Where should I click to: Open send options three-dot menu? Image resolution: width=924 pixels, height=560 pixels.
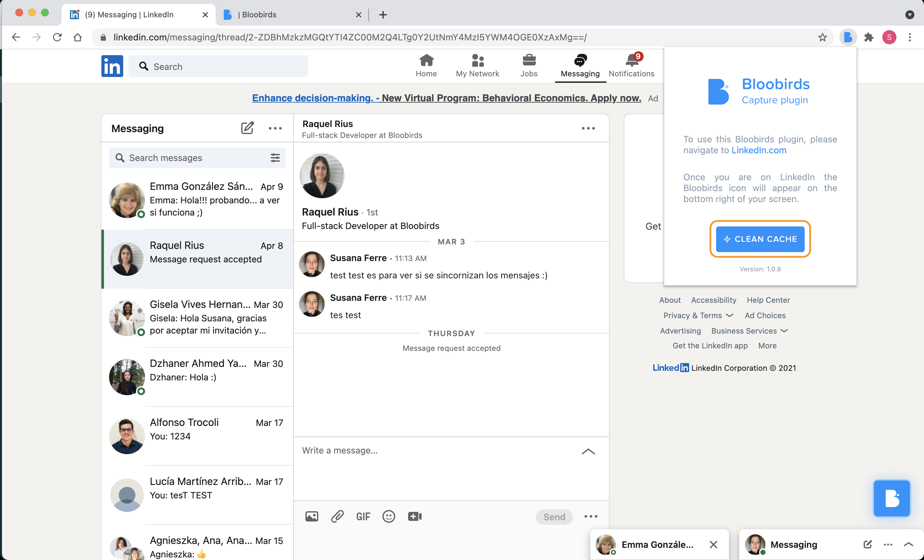[x=591, y=516]
